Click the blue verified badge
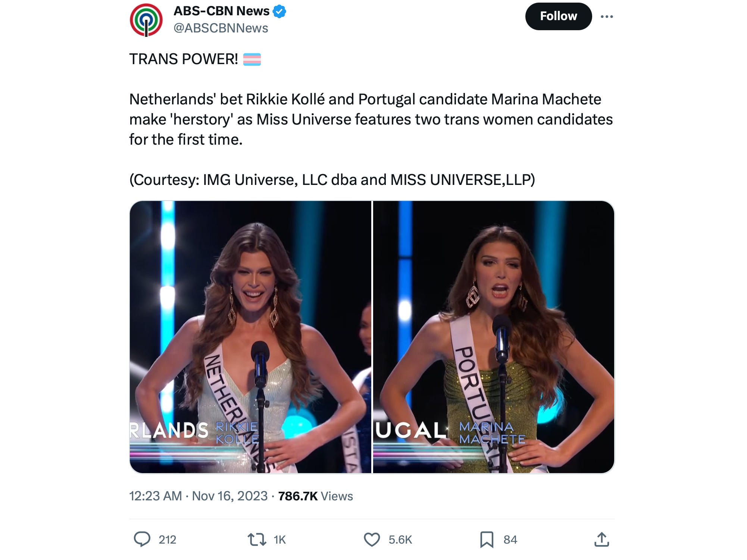Screen dimensions: 747x560 click(x=279, y=12)
